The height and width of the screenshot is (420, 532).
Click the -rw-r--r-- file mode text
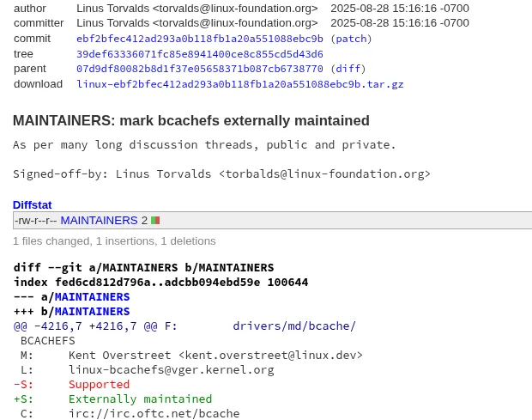pos(35,221)
